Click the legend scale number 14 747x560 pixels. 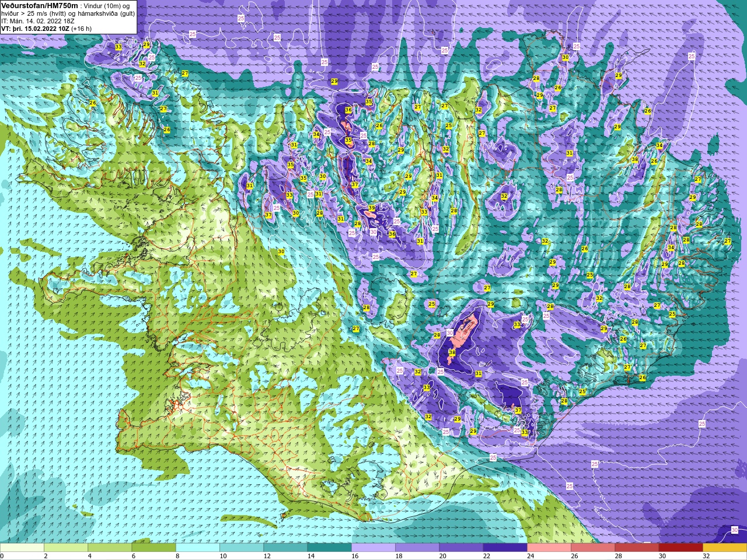pyautogui.click(x=310, y=556)
